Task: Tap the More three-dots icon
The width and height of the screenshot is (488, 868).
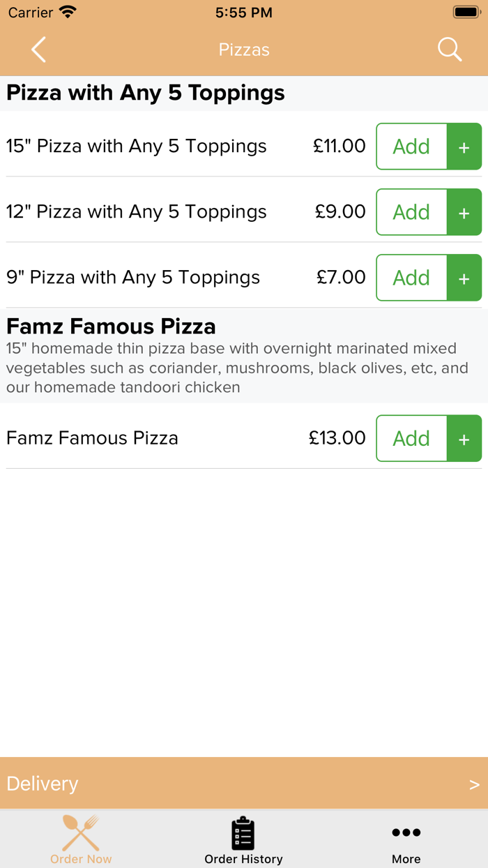Action: pyautogui.click(x=406, y=832)
